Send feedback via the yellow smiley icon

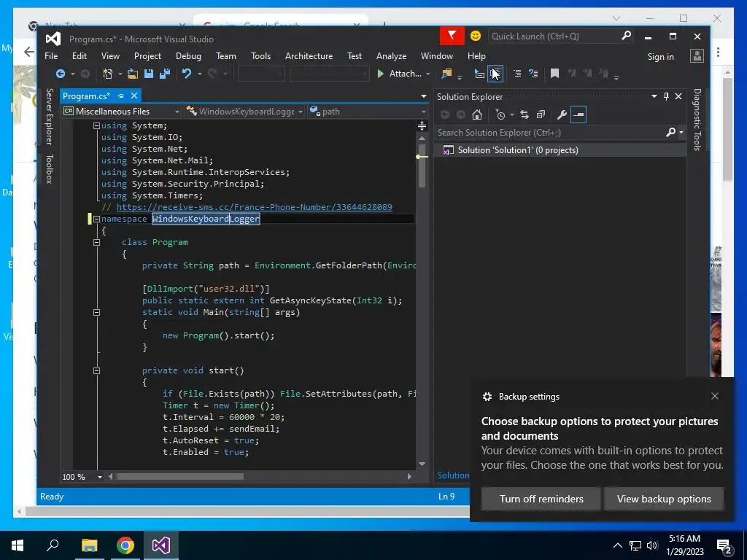click(476, 36)
